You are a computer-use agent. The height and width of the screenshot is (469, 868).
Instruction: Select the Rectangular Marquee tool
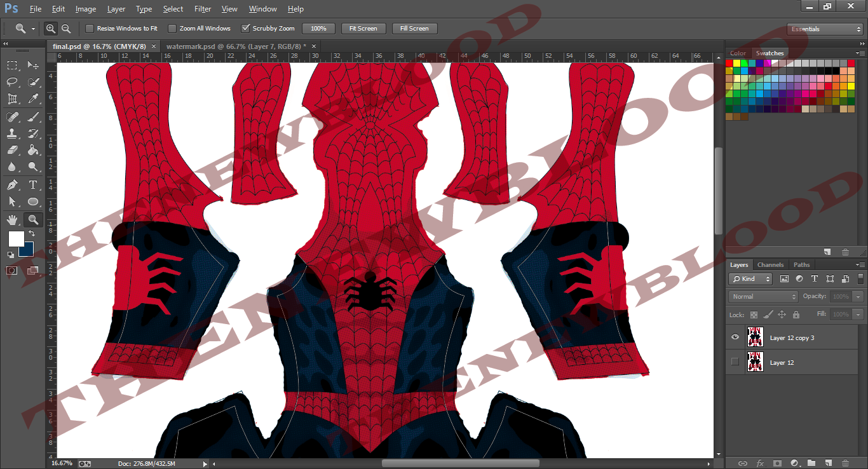(12, 65)
